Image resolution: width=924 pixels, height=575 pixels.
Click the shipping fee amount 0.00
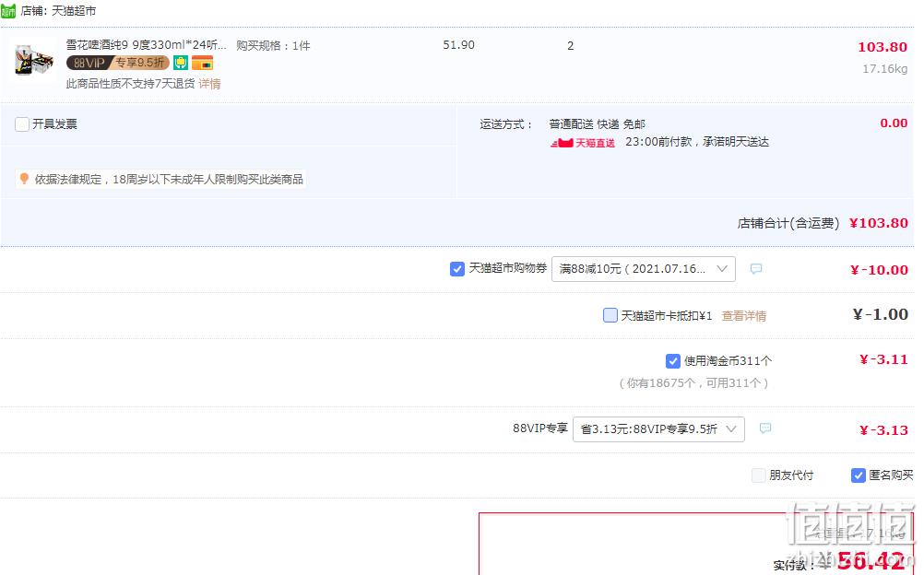[x=894, y=123]
